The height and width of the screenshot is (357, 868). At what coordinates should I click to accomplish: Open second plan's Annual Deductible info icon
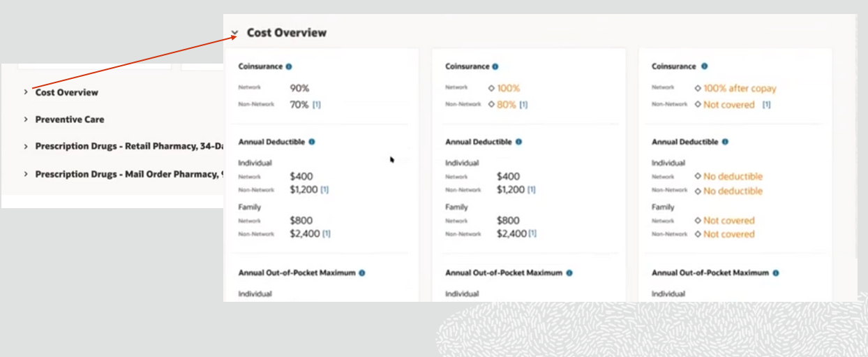pos(518,142)
